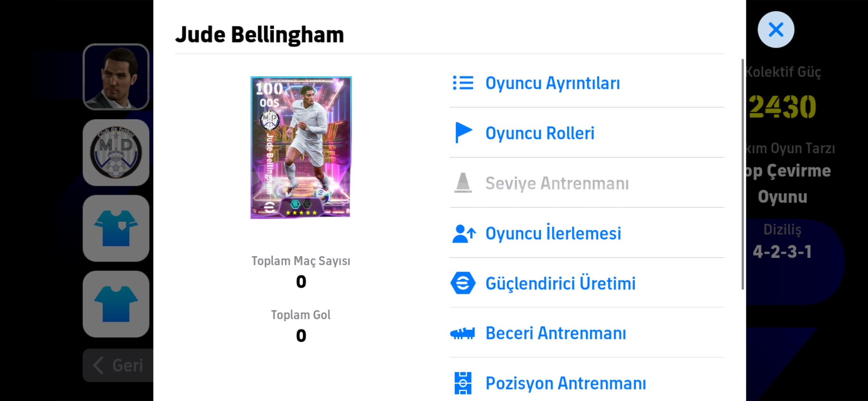Open the MD club crest sidebar icon

(x=116, y=153)
